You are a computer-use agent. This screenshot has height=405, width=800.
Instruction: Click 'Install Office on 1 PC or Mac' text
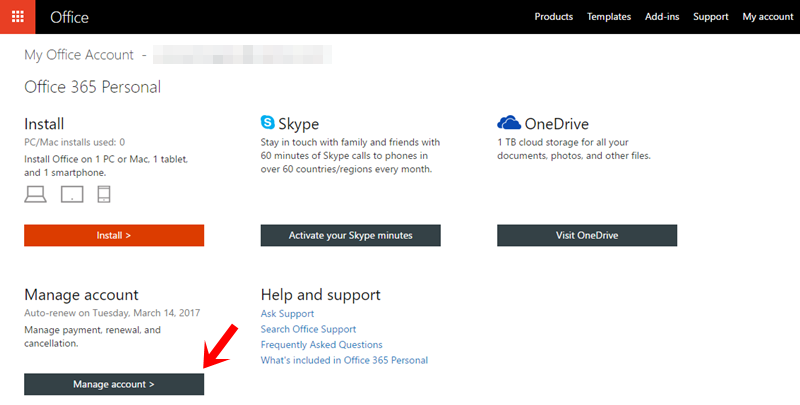pos(106,166)
